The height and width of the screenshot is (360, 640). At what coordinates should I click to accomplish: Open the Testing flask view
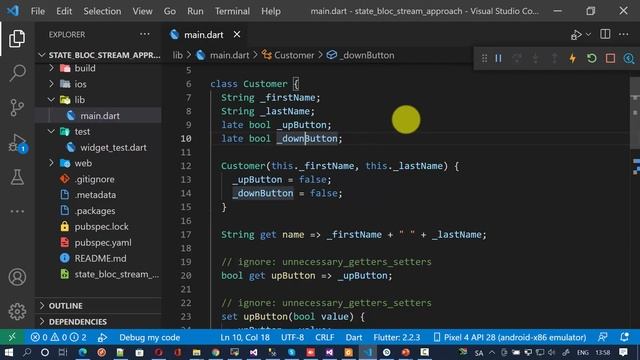click(x=17, y=177)
